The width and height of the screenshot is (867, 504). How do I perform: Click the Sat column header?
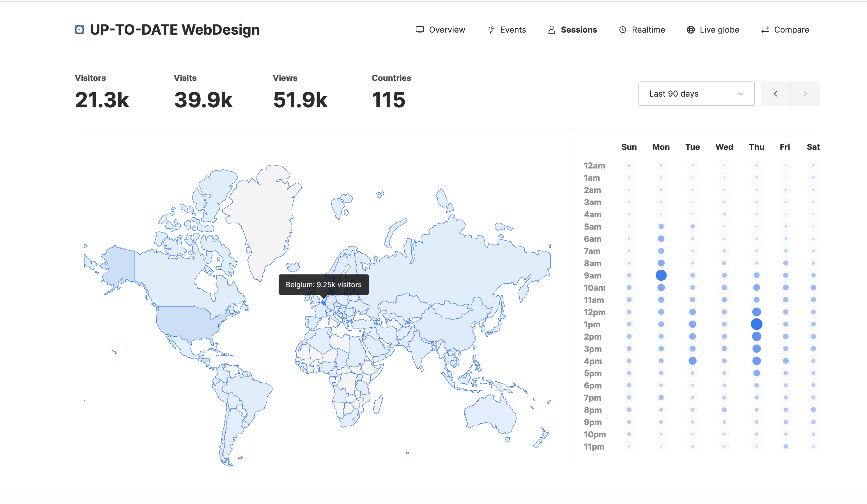tap(813, 147)
